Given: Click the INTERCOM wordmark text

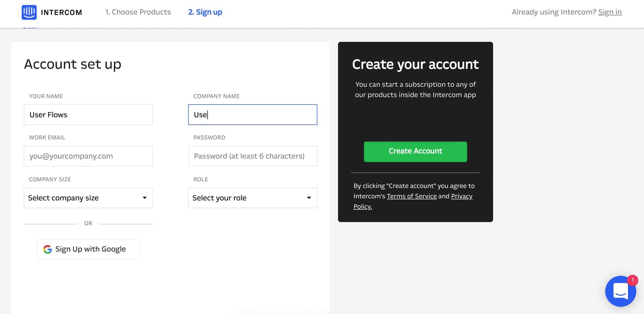Looking at the screenshot, I should [x=61, y=13].
